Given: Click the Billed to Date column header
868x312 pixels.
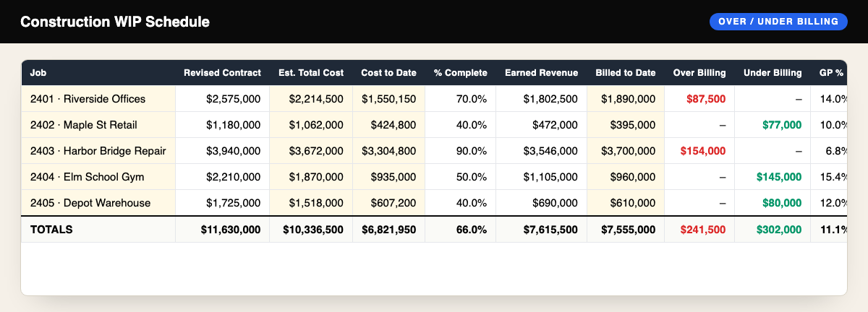Looking at the screenshot, I should pos(626,73).
